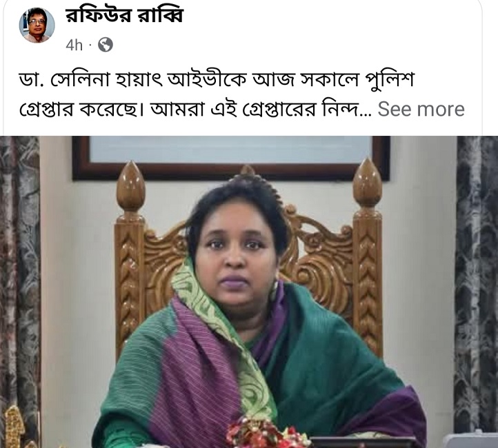The width and height of the screenshot is (498, 448).
Task: Click the framed picture on the wall in the photo
Action: pyautogui.click(x=231, y=158)
